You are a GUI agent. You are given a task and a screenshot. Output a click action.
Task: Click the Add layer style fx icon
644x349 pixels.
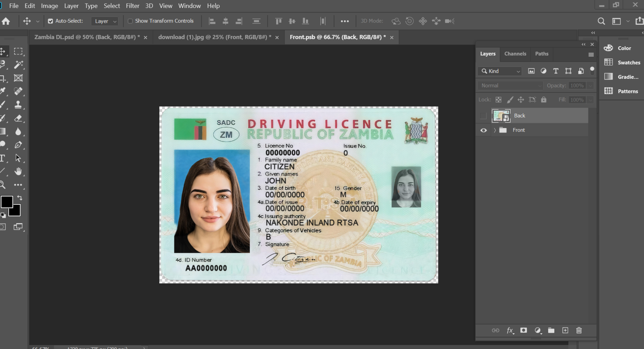click(510, 331)
